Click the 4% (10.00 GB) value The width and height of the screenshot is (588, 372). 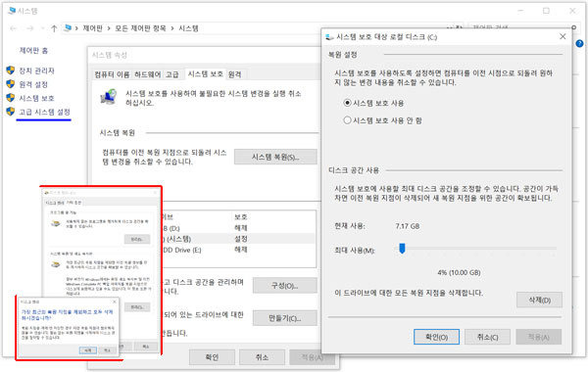pos(459,272)
